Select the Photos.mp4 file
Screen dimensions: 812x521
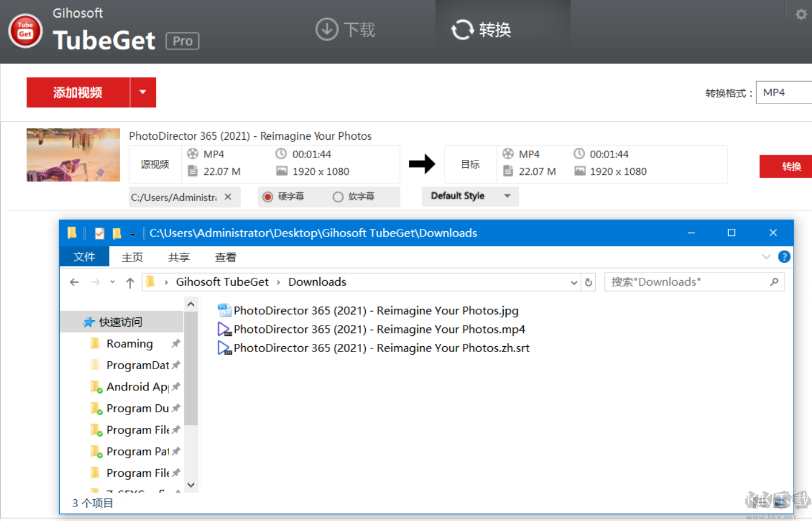(371, 329)
